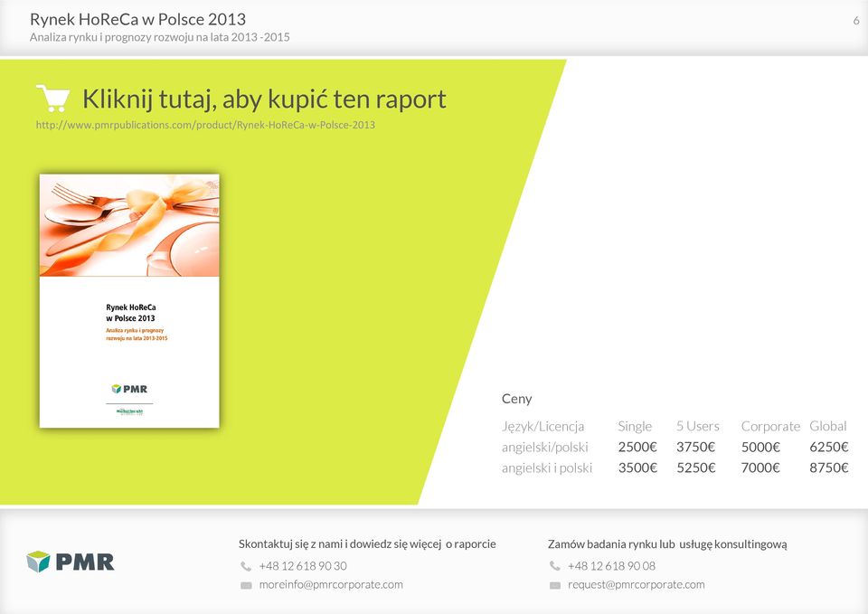This screenshot has width=868, height=614.
Task: Click the 'Corporate' column header
Action: 770,426
